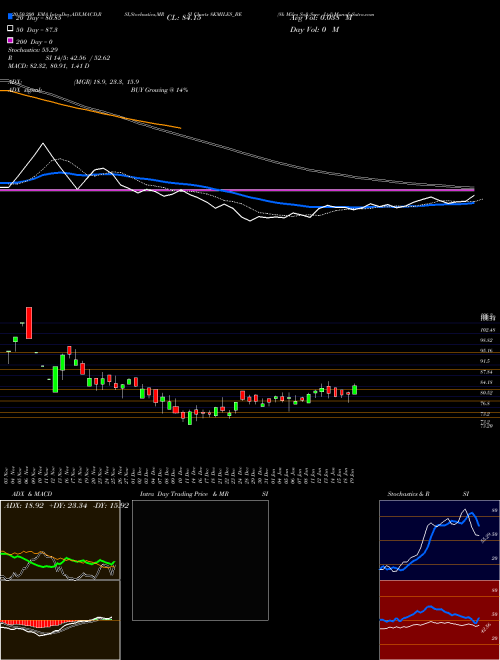Click the 'ADX & MACD' panel title
This screenshot has height=660, width=500.
(32, 494)
